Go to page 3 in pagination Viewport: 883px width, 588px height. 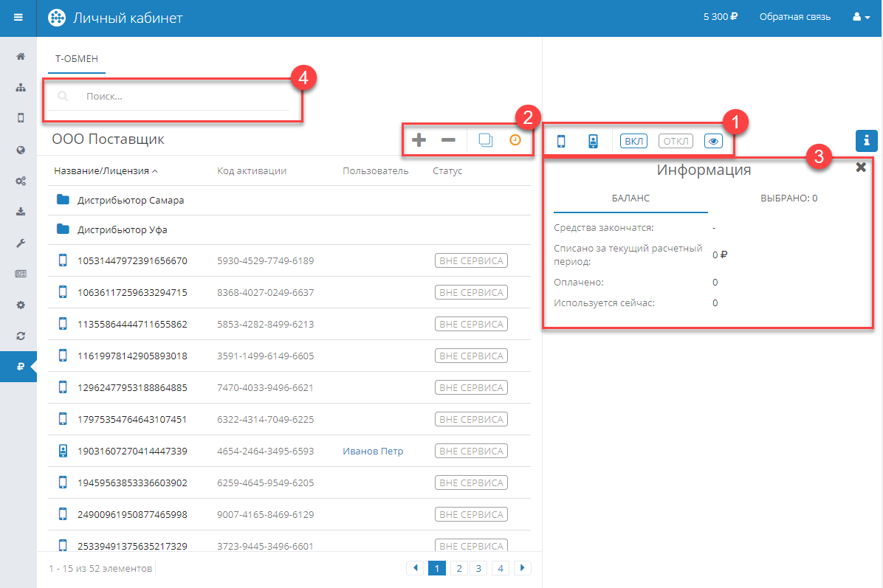click(478, 568)
